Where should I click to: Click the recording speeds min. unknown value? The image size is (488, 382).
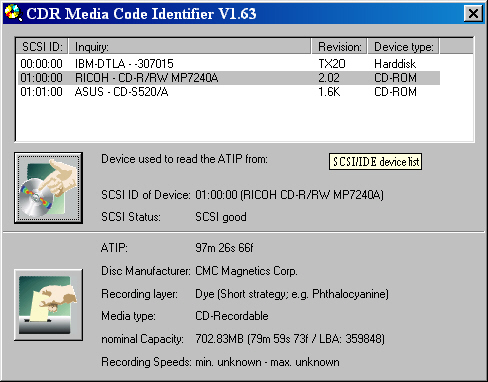click(267, 362)
